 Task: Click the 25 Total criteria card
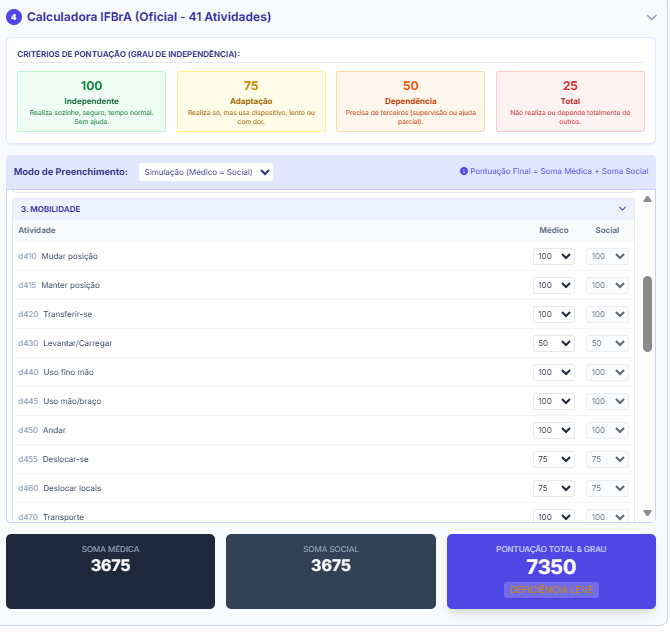[570, 101]
